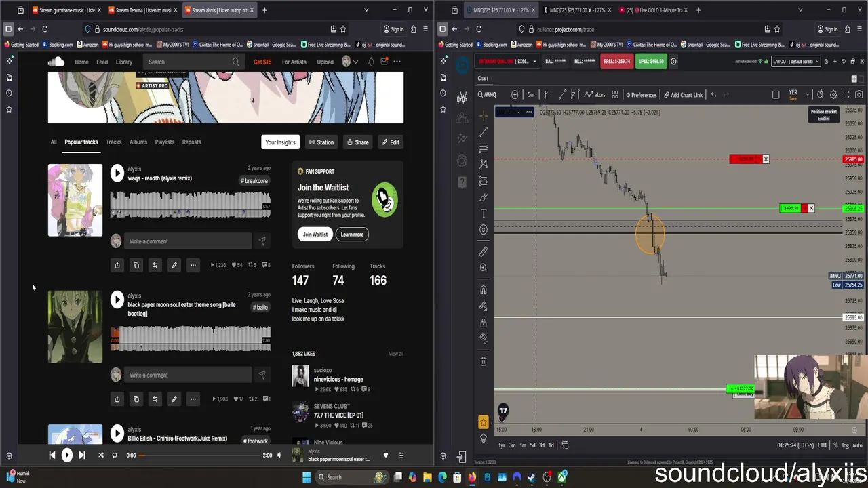Open the waqs - readth track artwork
The image size is (868, 488).
[x=75, y=200]
